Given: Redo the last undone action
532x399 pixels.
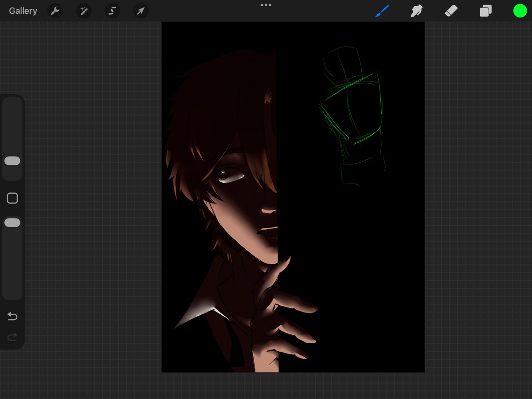Looking at the screenshot, I should [x=12, y=337].
